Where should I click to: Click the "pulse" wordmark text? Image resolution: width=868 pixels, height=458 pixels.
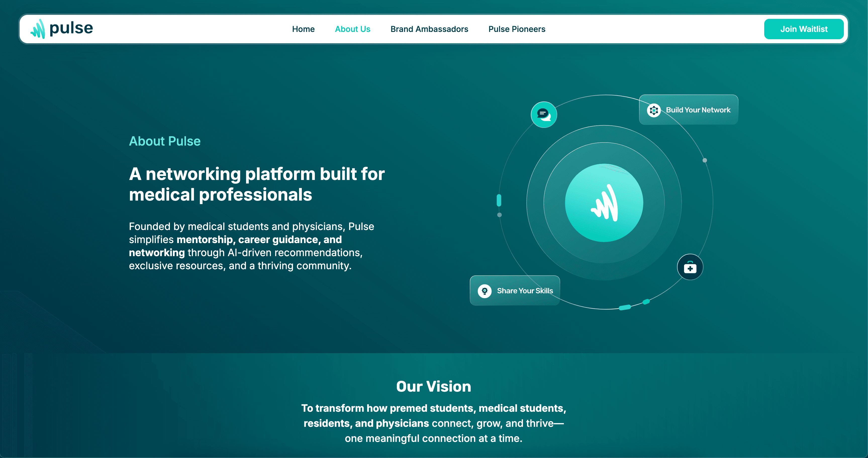click(x=71, y=28)
